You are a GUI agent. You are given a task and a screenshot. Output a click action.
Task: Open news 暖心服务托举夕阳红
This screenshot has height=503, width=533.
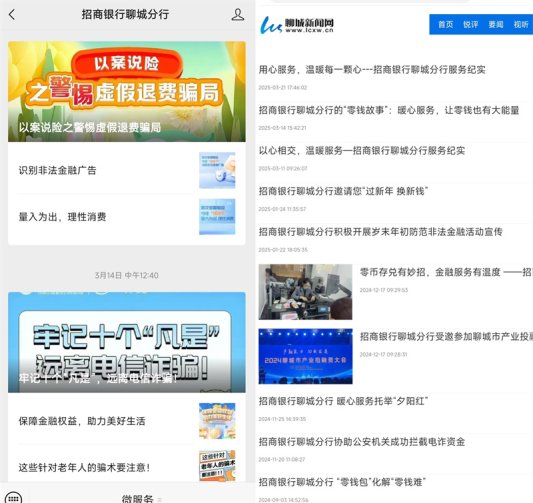343,401
